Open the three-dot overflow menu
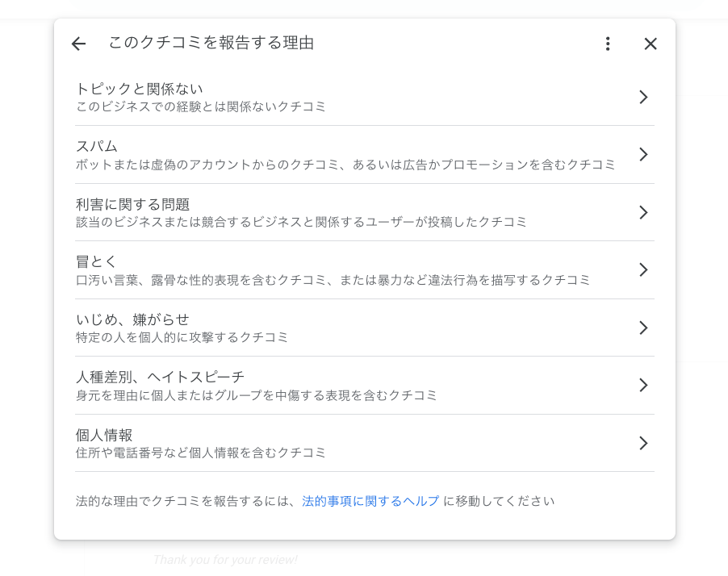This screenshot has width=728, height=576. tap(608, 44)
